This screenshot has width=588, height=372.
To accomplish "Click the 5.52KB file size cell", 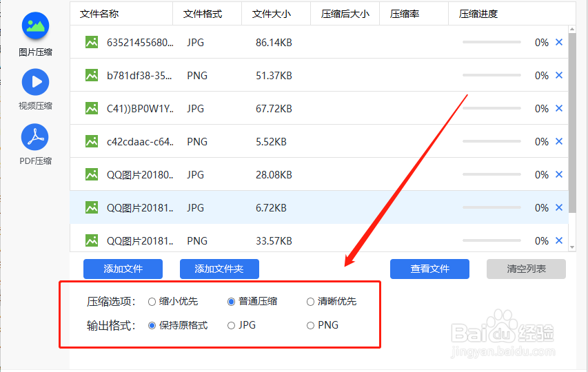I will (271, 142).
